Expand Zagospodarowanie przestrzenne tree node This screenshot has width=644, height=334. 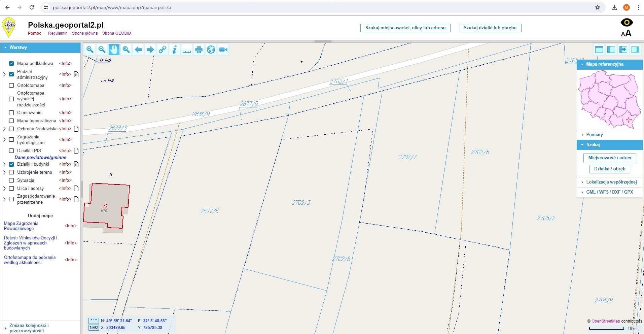(4, 199)
